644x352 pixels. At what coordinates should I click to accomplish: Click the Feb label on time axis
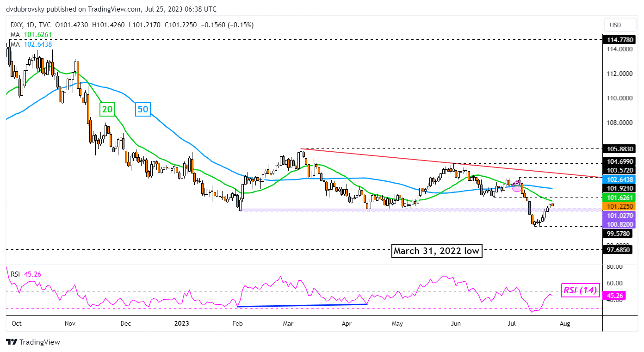[237, 324]
